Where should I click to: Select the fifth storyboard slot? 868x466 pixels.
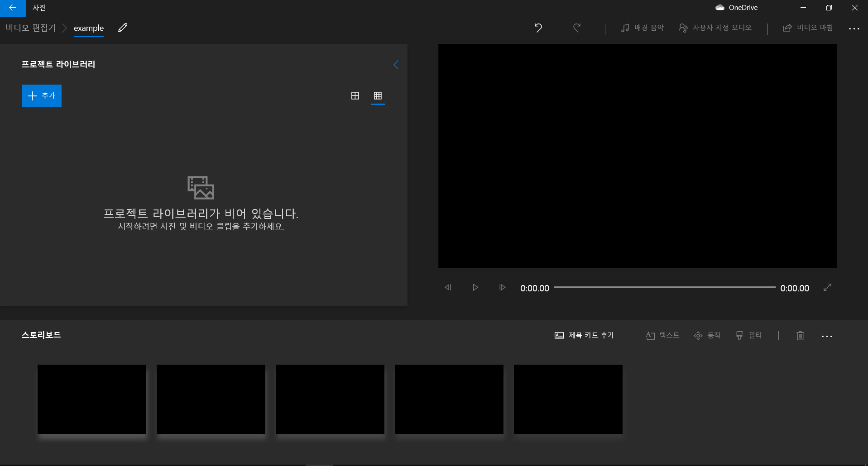pos(568,399)
